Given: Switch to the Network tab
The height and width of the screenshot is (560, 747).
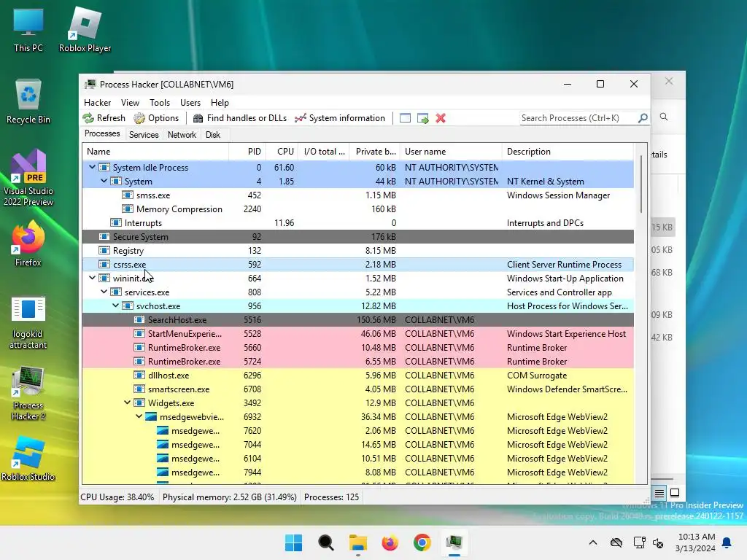Looking at the screenshot, I should pos(182,135).
